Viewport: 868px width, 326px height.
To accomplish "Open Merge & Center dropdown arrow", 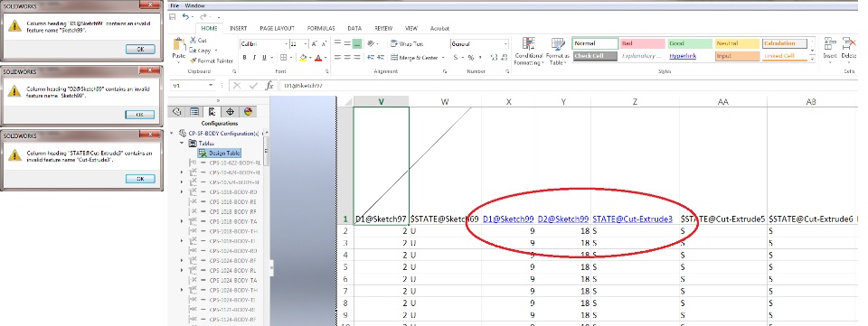I will pos(442,58).
